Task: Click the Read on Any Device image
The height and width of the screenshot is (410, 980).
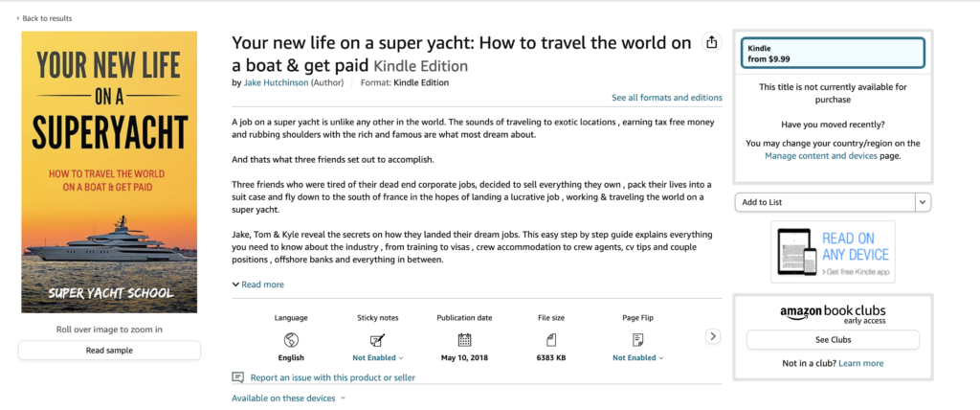Action: pos(833,252)
